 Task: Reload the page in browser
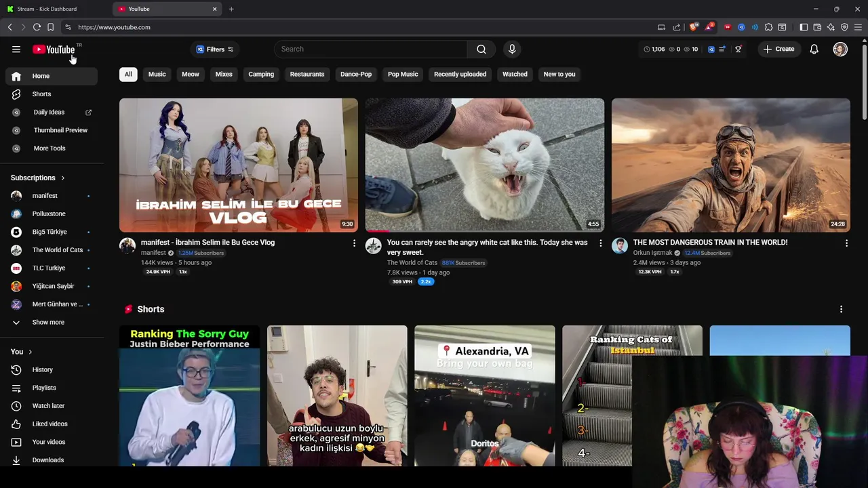tap(37, 27)
